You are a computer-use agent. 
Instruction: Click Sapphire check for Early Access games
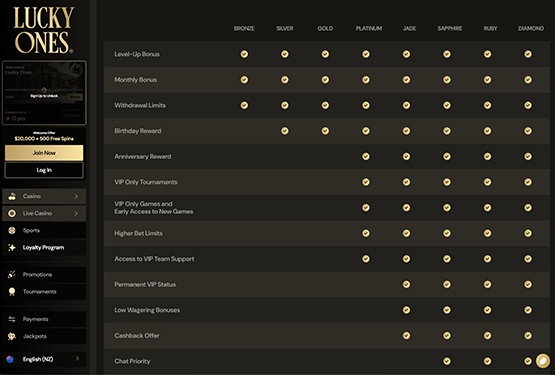tap(447, 208)
